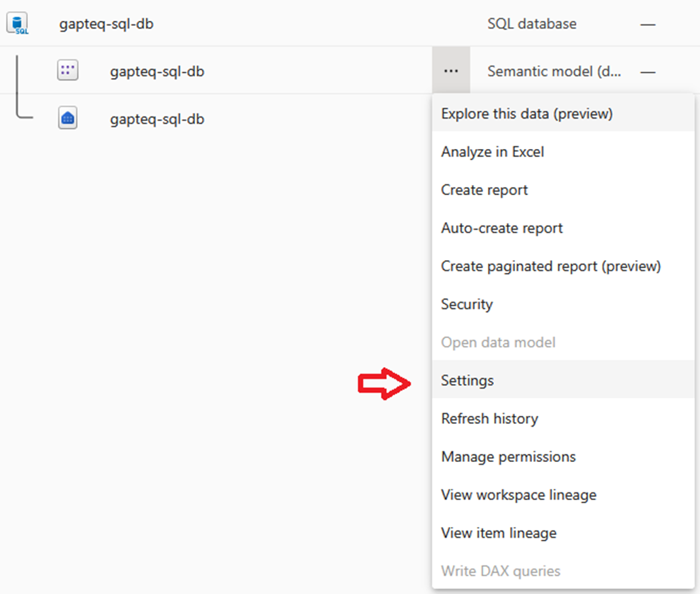
Task: Click the dash next to SQL database label
Action: [648, 23]
